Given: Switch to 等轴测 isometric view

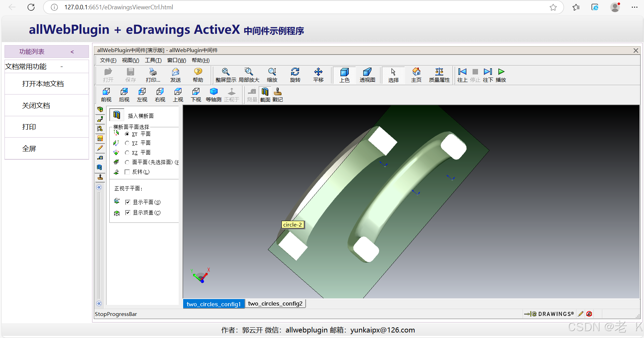Looking at the screenshot, I should click(x=214, y=95).
